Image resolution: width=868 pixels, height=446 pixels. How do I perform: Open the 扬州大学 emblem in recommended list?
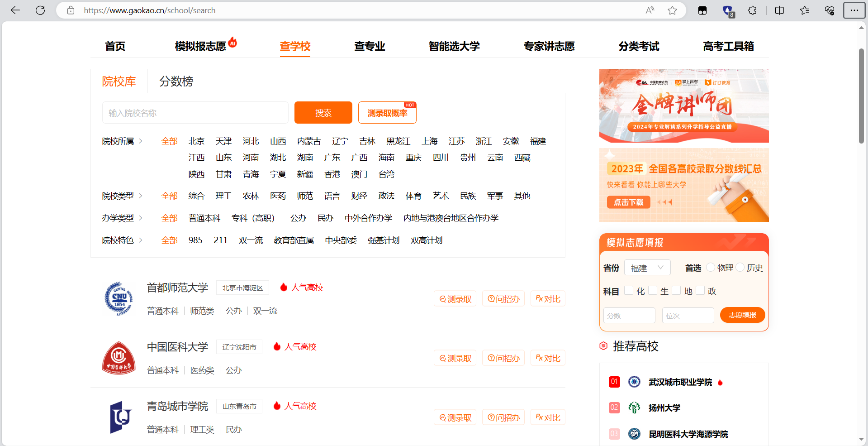[x=634, y=408]
